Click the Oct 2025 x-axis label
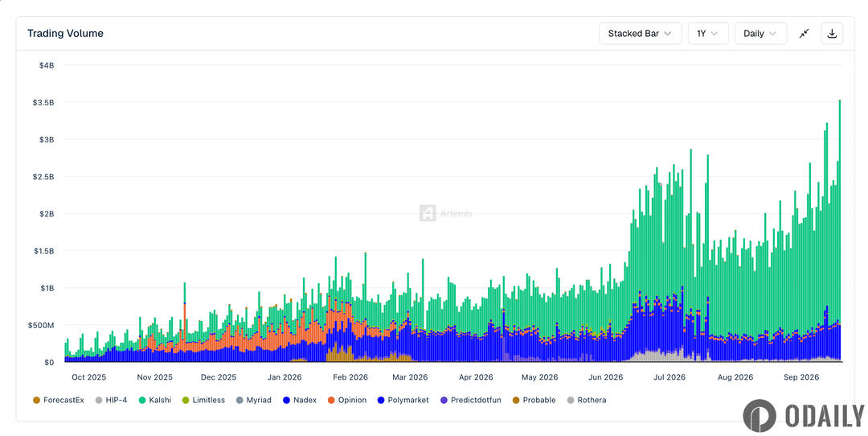868x436 pixels. [x=88, y=377]
